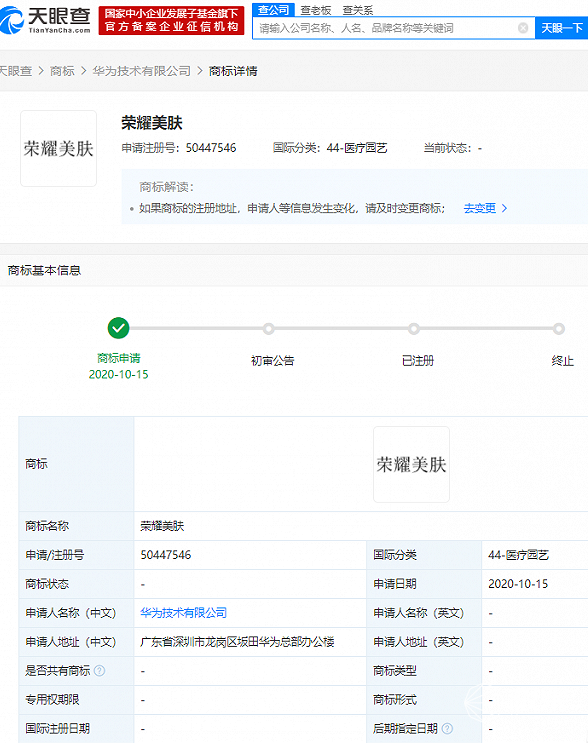
Task: Select the 查公司 search tab
Action: coord(273,10)
